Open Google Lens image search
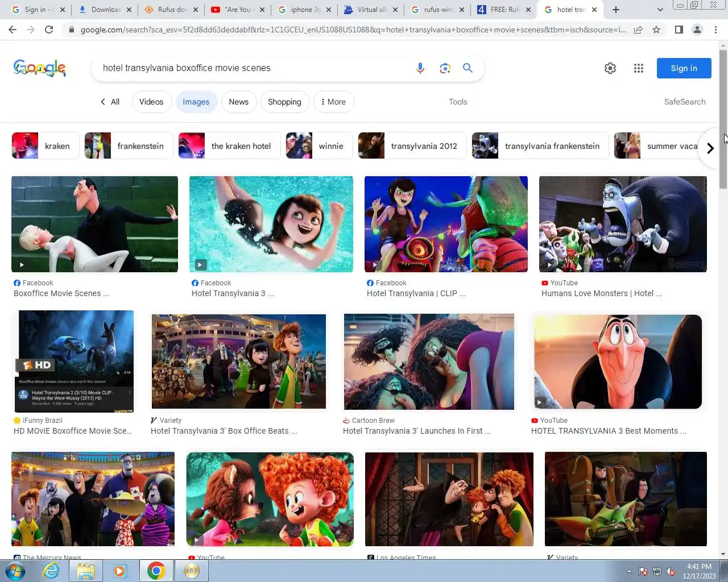Screen dimensions: 728x582 (445, 68)
